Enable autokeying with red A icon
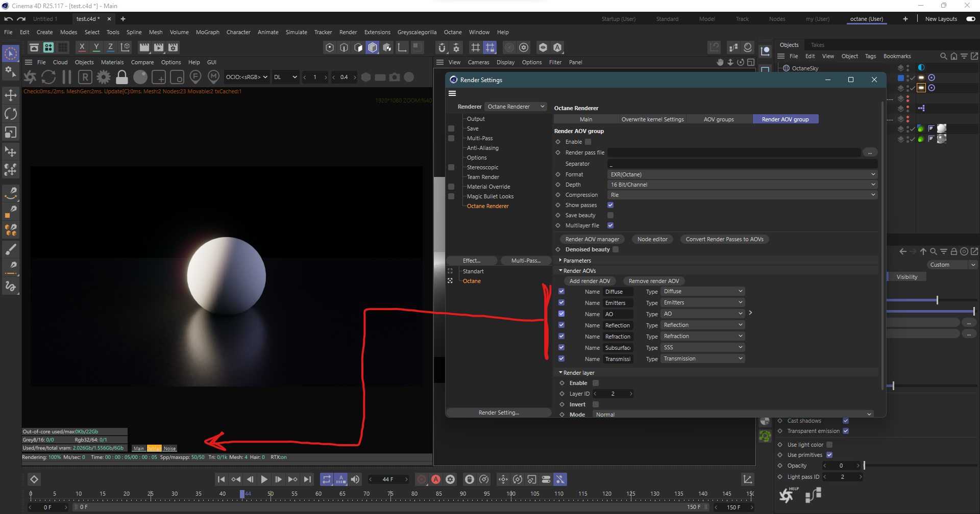The height and width of the screenshot is (514, 980). pyautogui.click(x=436, y=479)
